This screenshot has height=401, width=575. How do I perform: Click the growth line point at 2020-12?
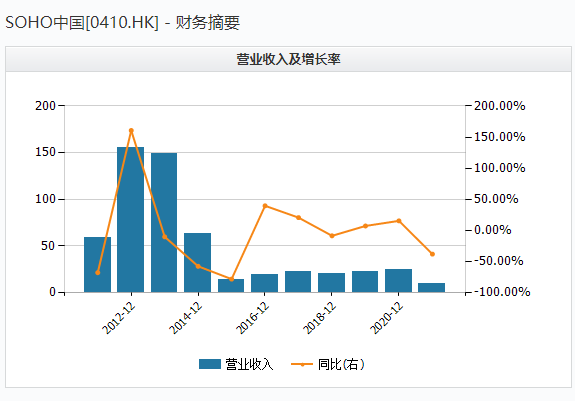pos(399,221)
